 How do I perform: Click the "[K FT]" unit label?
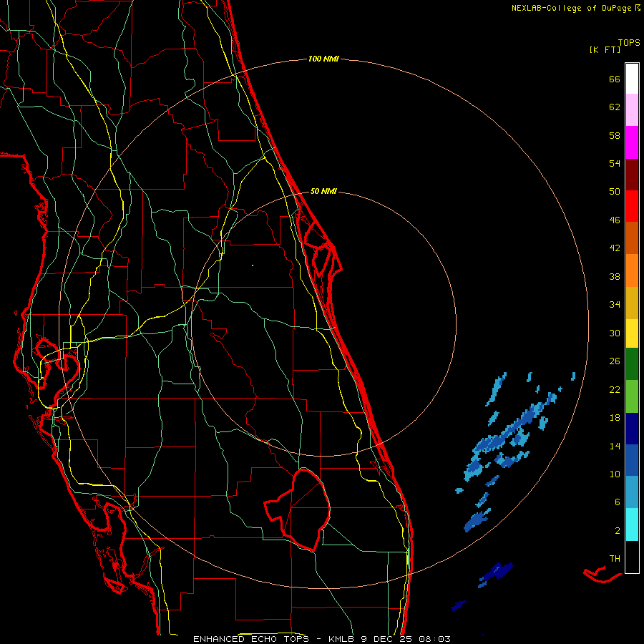605,50
